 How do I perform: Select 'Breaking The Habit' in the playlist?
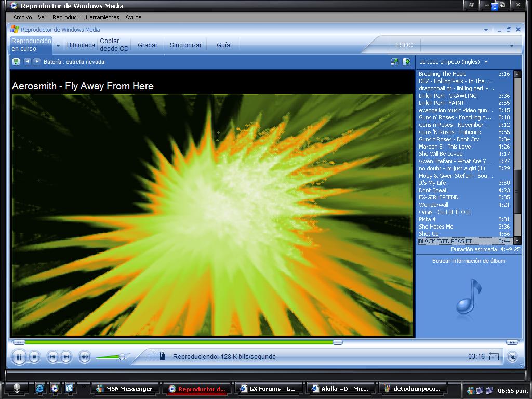464,74
